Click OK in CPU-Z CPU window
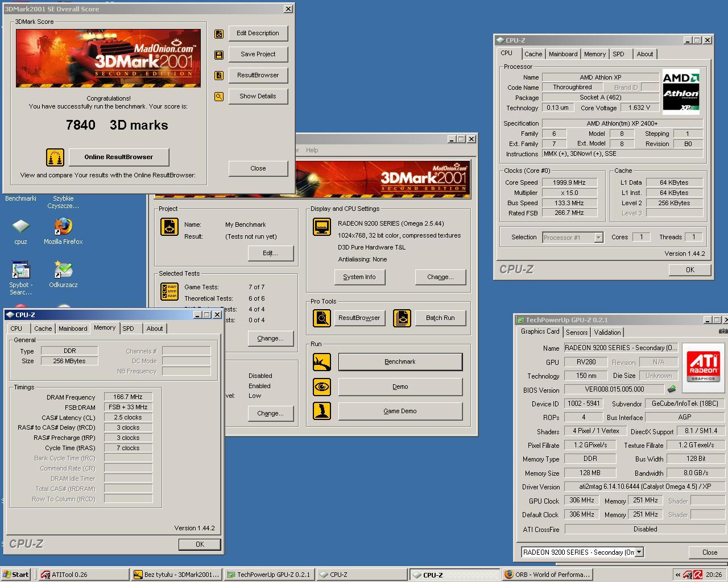The width and height of the screenshot is (728, 582). click(690, 270)
